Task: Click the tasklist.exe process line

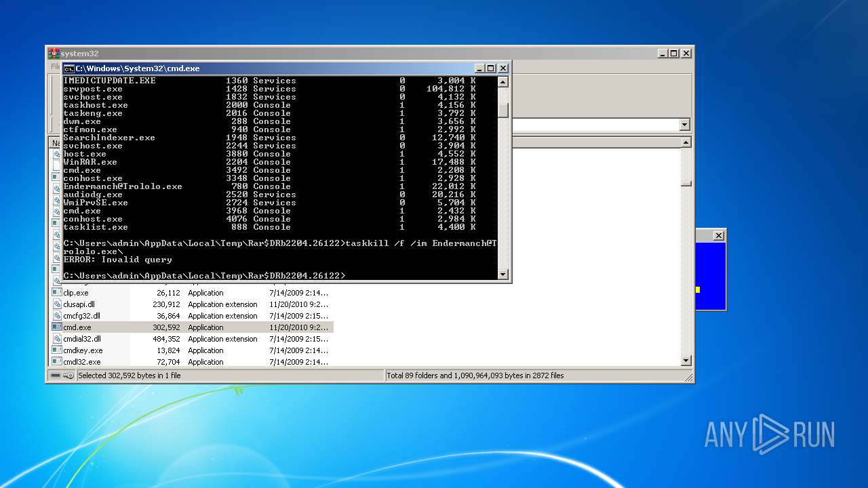Action: pos(270,227)
